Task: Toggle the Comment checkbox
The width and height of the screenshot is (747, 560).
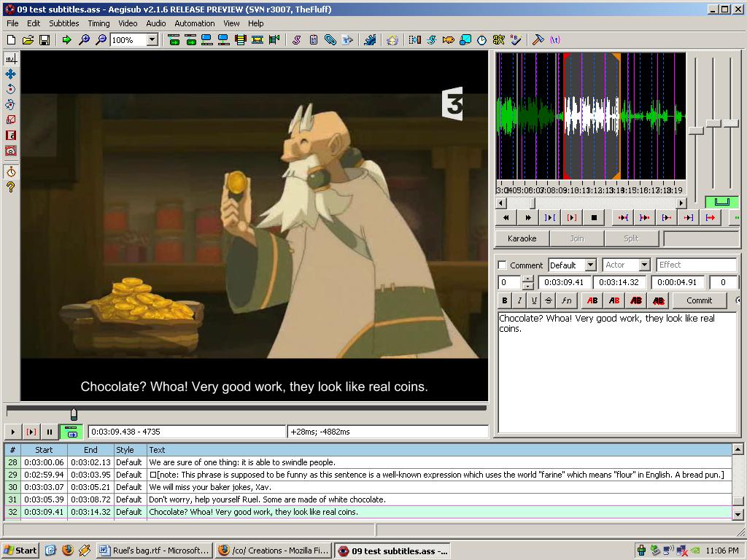Action: (502, 265)
